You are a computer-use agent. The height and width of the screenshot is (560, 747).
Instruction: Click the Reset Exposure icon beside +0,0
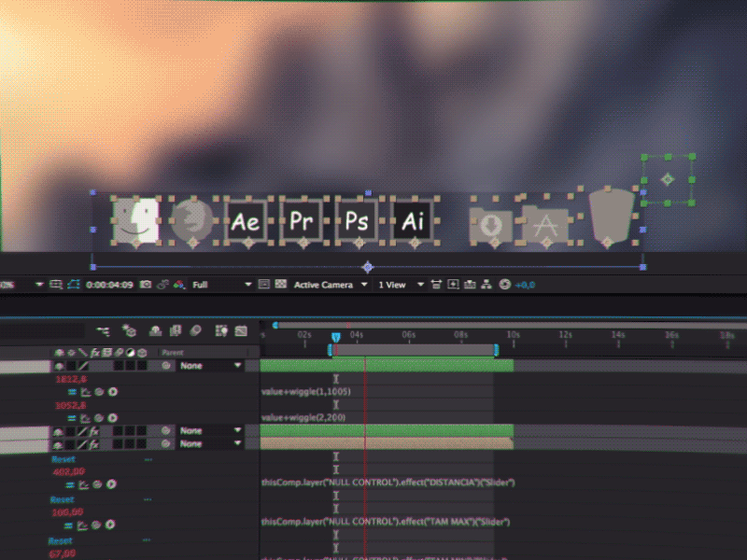coord(505,284)
